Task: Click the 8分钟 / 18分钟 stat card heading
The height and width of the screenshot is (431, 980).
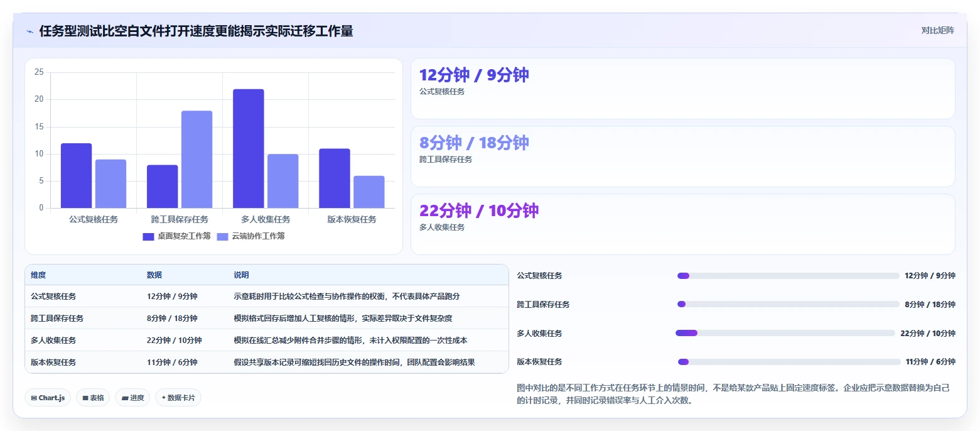Action: click(474, 143)
